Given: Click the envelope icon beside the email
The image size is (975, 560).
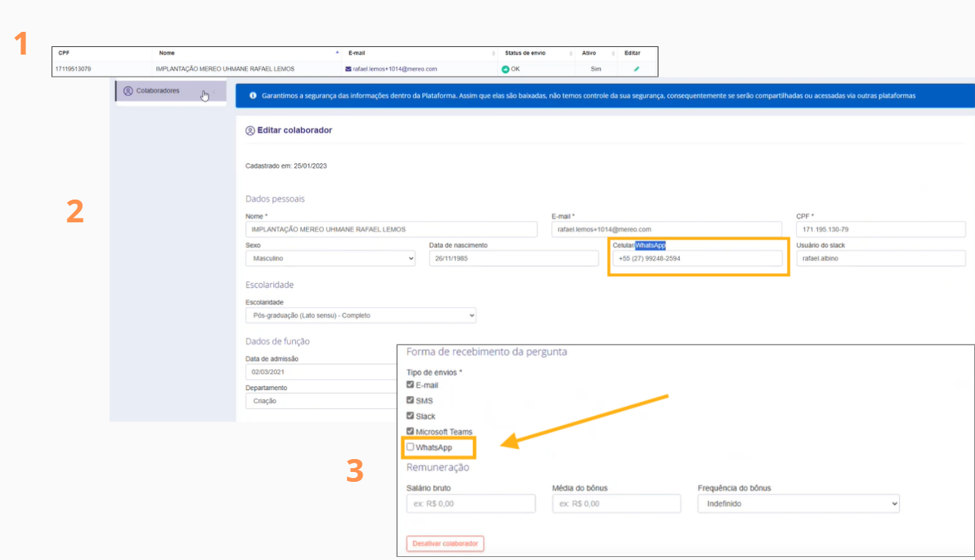Looking at the screenshot, I should coord(348,69).
